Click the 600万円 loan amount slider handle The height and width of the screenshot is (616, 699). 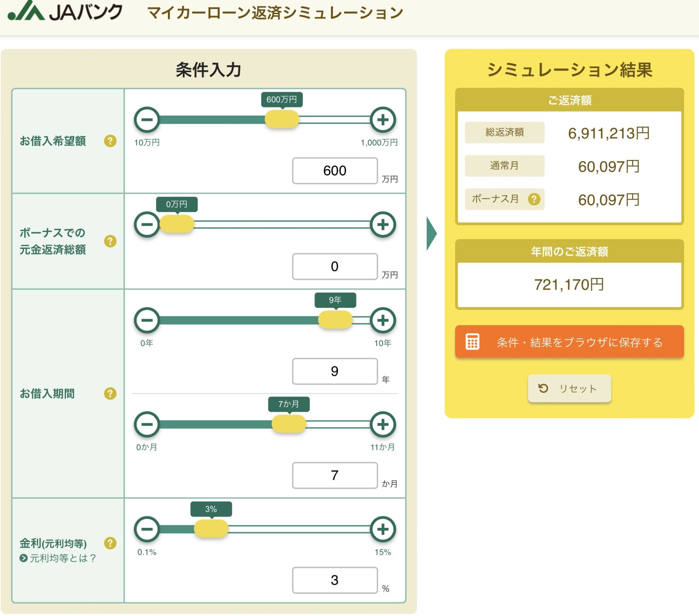(282, 119)
